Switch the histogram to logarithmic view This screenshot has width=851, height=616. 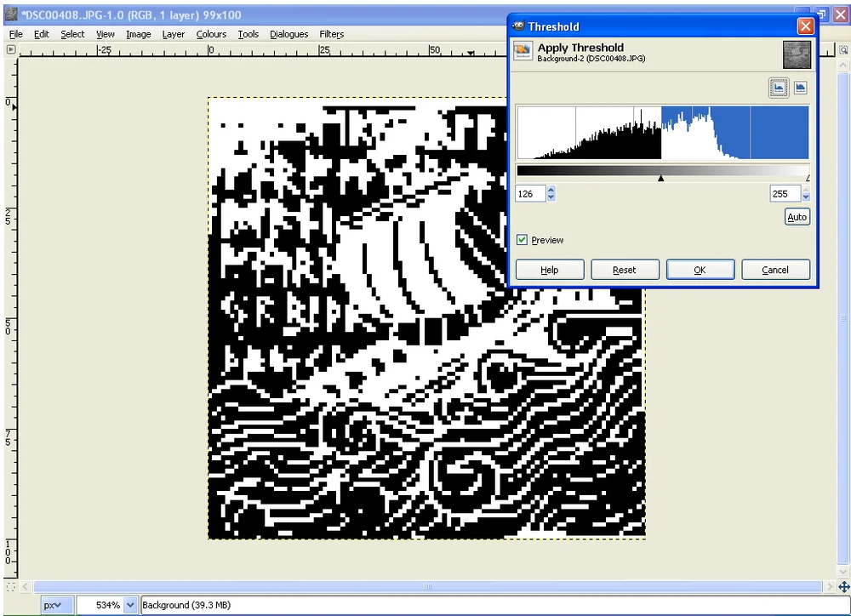point(800,87)
